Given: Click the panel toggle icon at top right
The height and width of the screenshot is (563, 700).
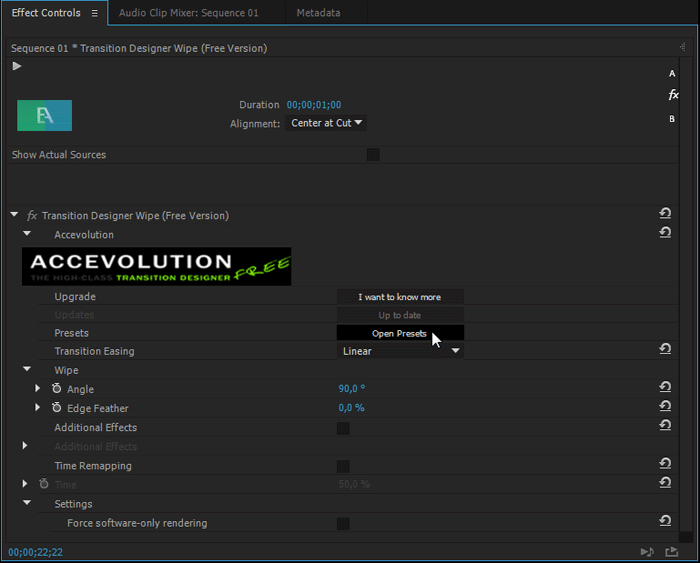Looking at the screenshot, I should pos(683,47).
